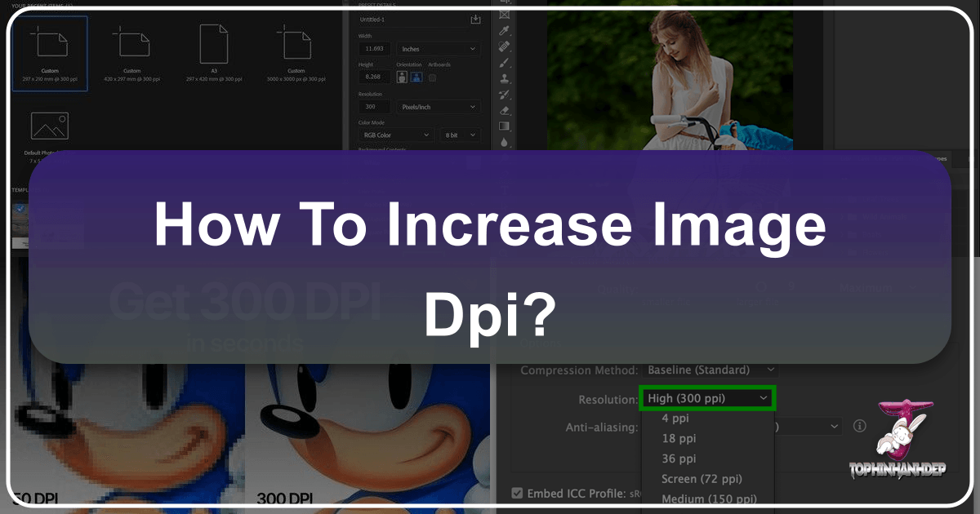Open the Resolution units Pixels/Inch dropdown
This screenshot has height=514, width=980.
438,106
